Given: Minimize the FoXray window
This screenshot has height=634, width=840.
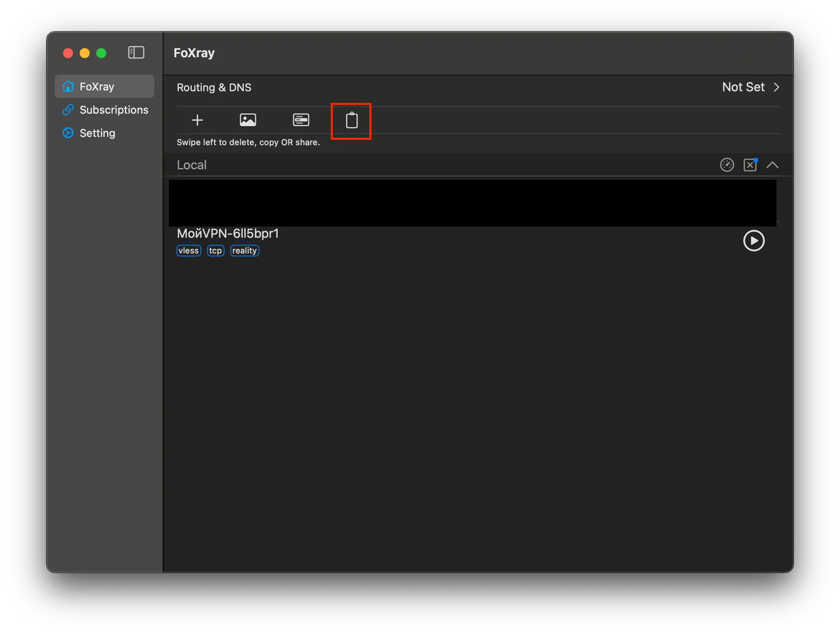Looking at the screenshot, I should tap(85, 53).
